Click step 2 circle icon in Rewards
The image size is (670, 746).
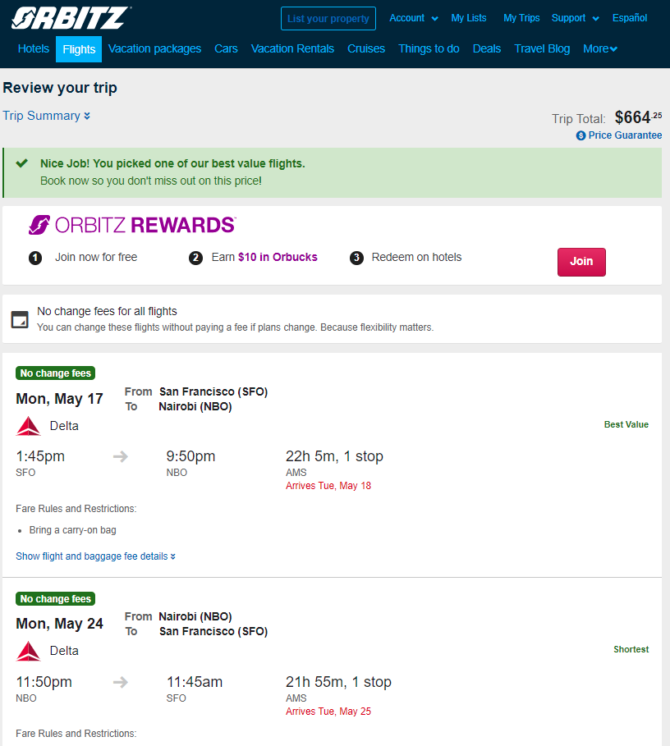pyautogui.click(x=196, y=258)
